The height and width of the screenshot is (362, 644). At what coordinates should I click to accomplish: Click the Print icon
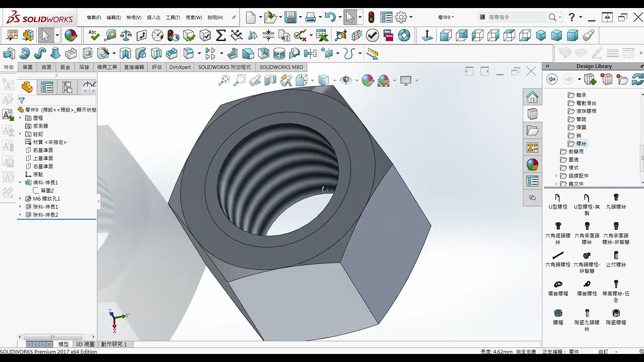click(310, 17)
